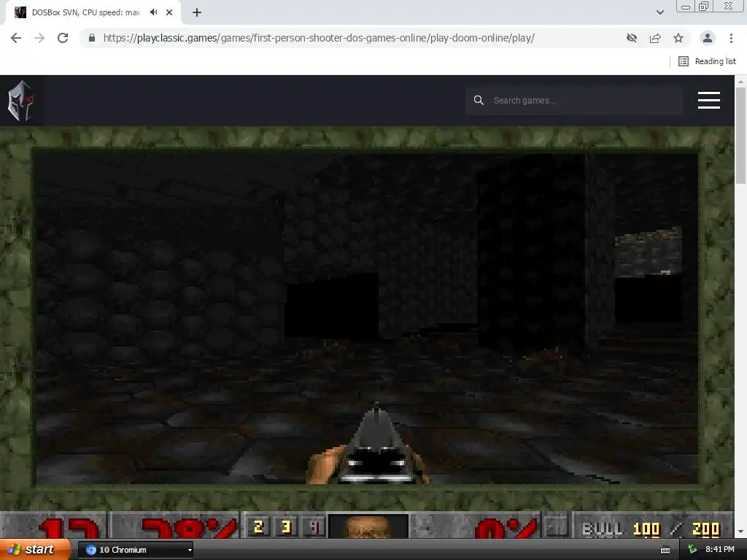Bookmark this page with star icon

tap(678, 38)
